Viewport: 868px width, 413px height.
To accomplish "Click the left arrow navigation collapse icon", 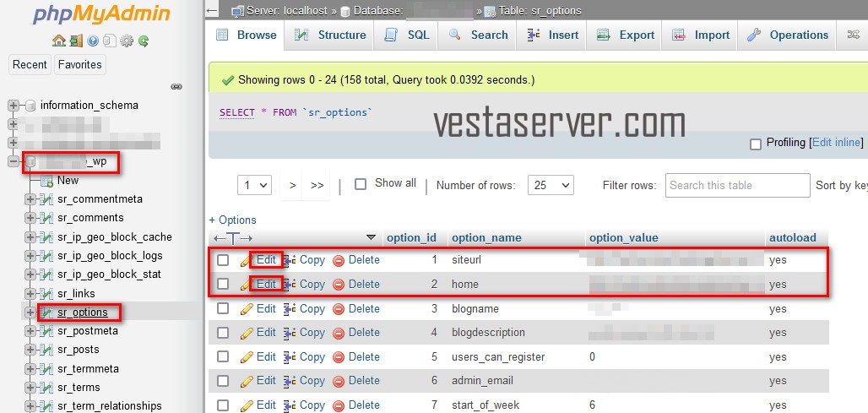I will pos(211,10).
